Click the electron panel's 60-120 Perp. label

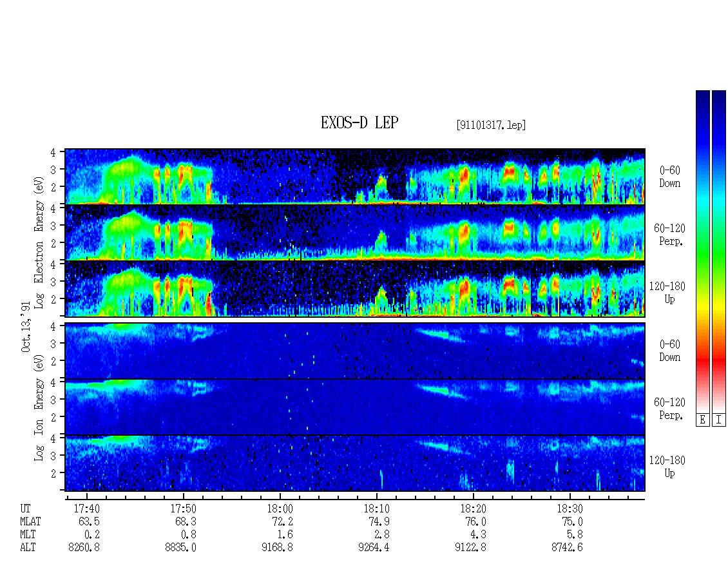[x=669, y=235]
